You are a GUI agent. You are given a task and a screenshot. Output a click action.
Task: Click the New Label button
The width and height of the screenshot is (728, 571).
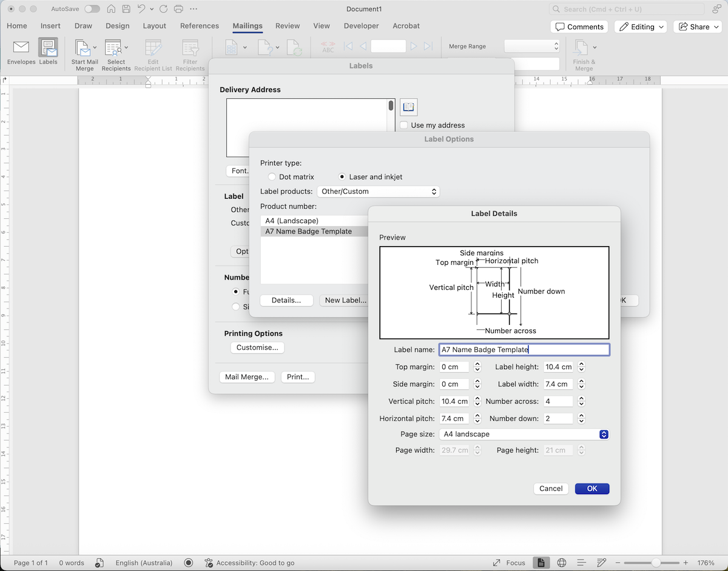point(346,300)
